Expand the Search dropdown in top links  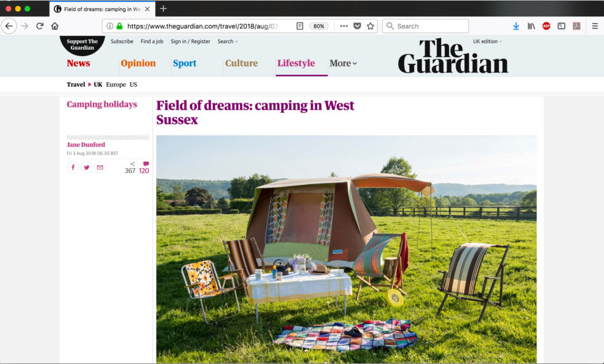pos(227,41)
